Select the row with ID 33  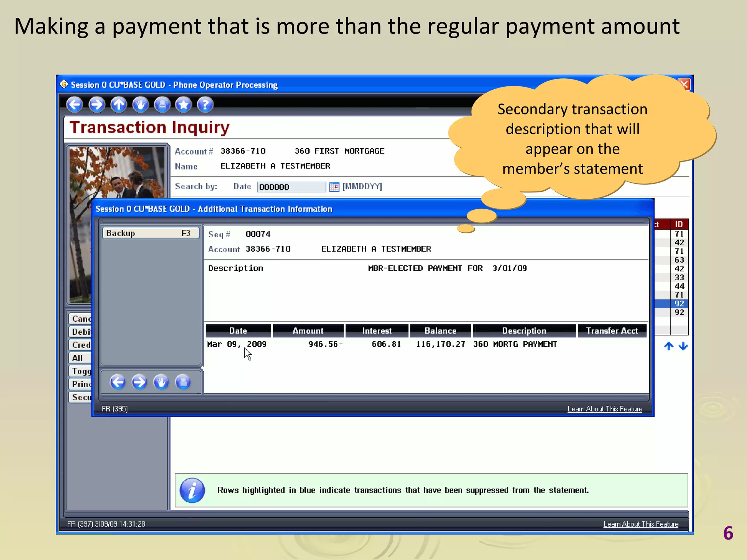point(671,277)
